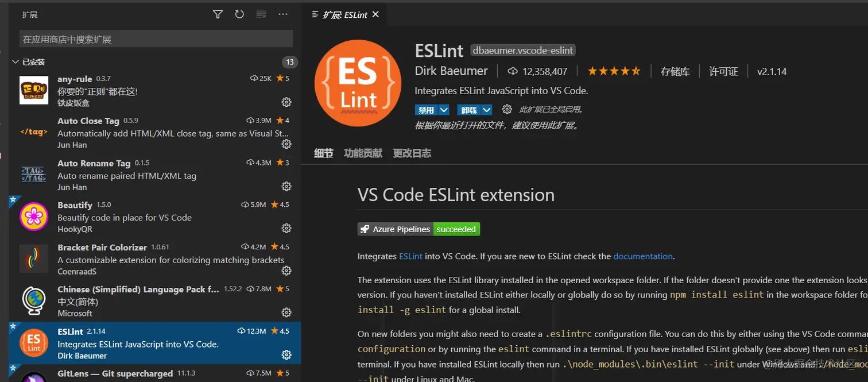The height and width of the screenshot is (382, 868).
Task: Click the 禁用 (disable) button
Action: 426,110
